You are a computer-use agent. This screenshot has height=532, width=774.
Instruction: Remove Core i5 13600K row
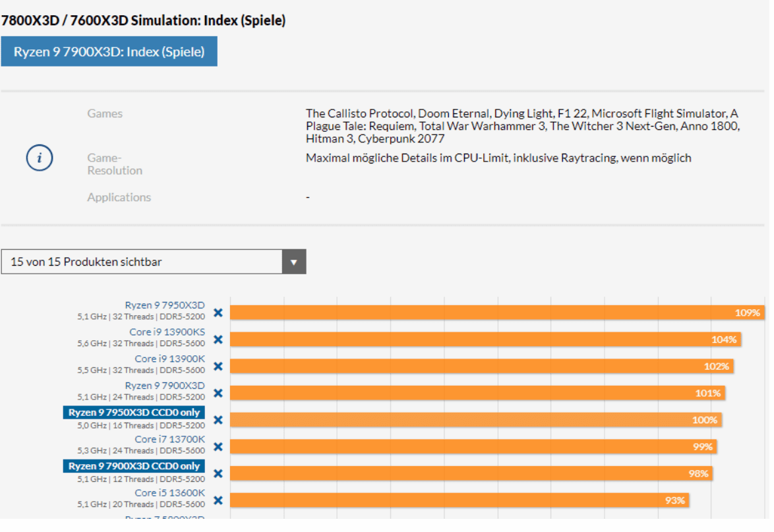pos(218,500)
